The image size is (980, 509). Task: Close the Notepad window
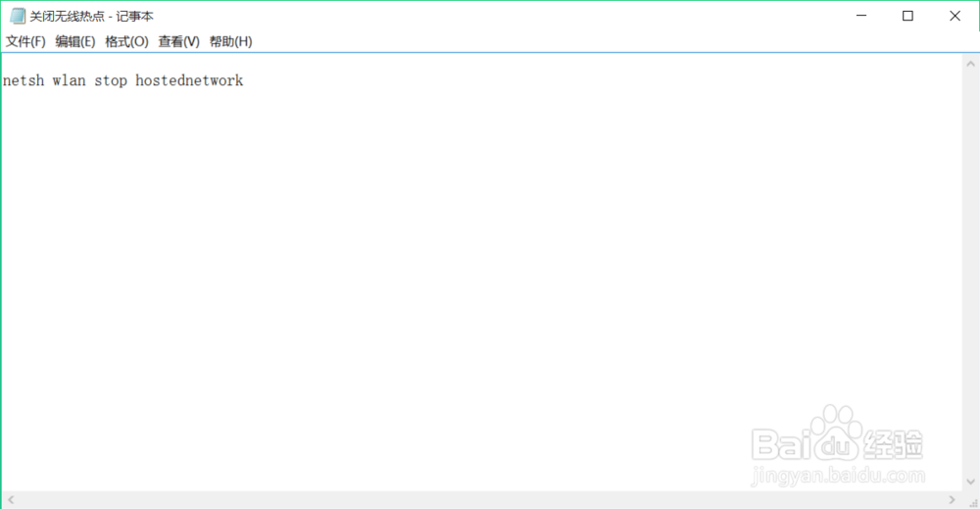tap(955, 16)
